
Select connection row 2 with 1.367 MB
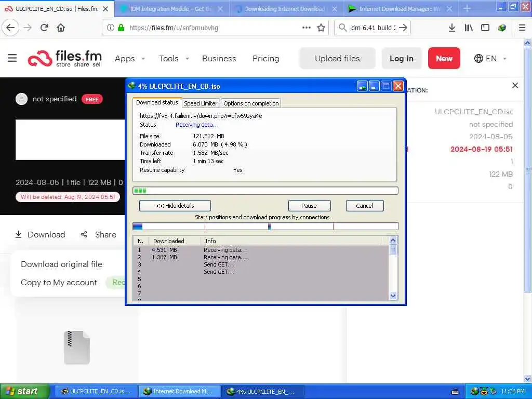(261, 257)
